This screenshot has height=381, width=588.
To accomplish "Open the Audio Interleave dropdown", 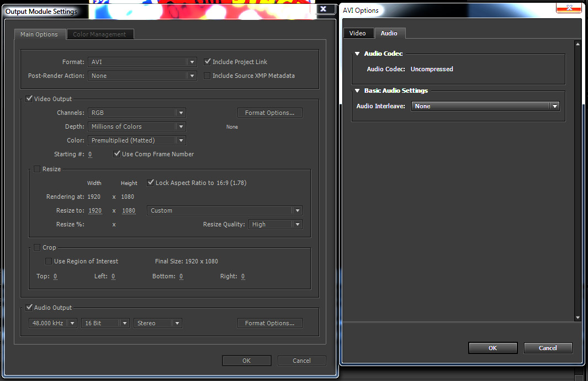I will coord(485,106).
